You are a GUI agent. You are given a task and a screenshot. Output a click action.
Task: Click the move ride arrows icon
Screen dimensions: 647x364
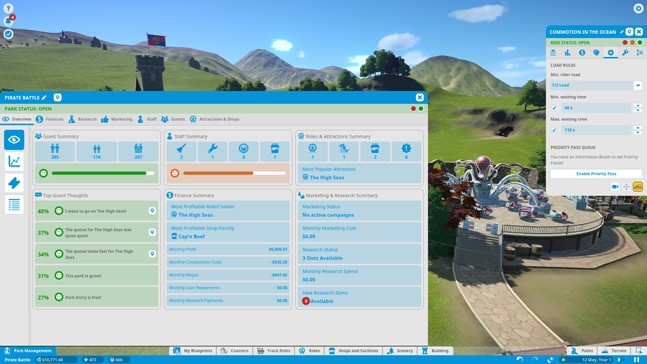pyautogui.click(x=626, y=187)
